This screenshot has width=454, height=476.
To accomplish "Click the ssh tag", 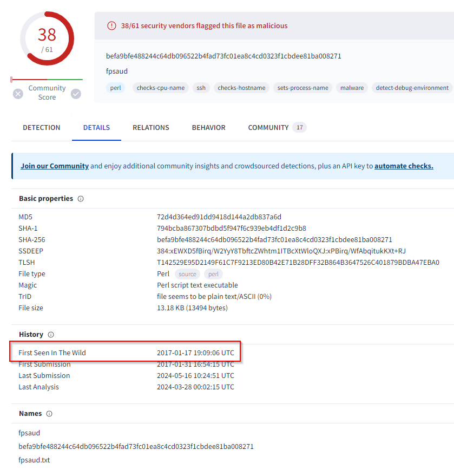I will point(201,88).
